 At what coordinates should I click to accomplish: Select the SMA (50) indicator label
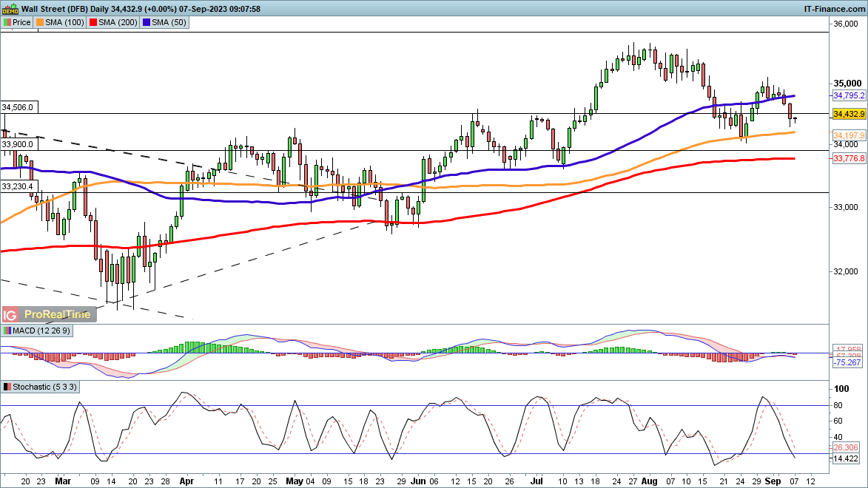point(169,22)
